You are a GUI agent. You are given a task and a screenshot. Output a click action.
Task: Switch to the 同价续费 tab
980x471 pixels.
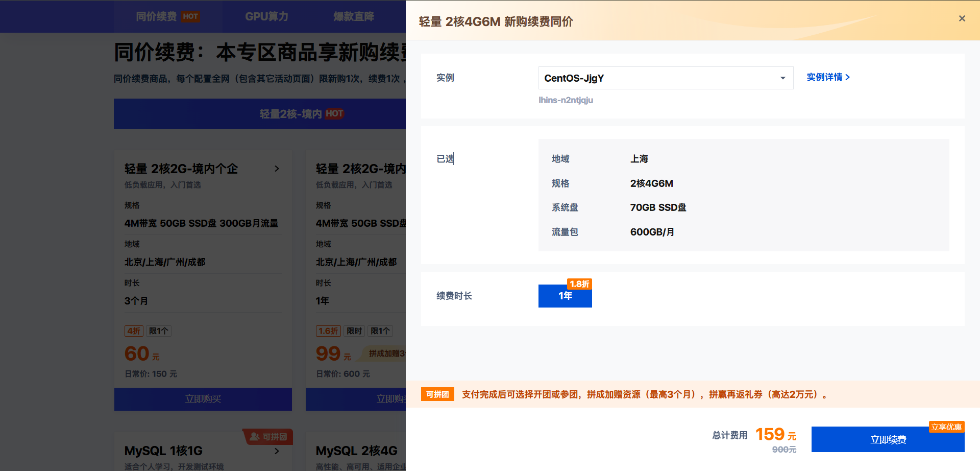167,16
